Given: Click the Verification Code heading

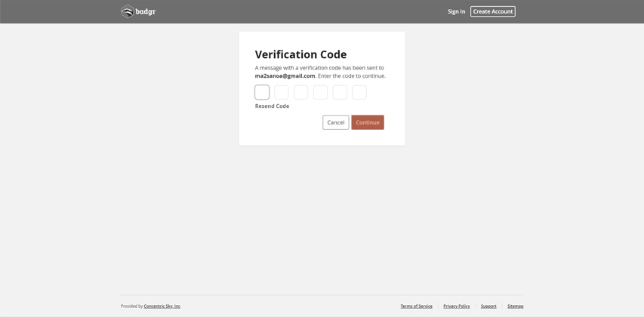Looking at the screenshot, I should pyautogui.click(x=300, y=54).
